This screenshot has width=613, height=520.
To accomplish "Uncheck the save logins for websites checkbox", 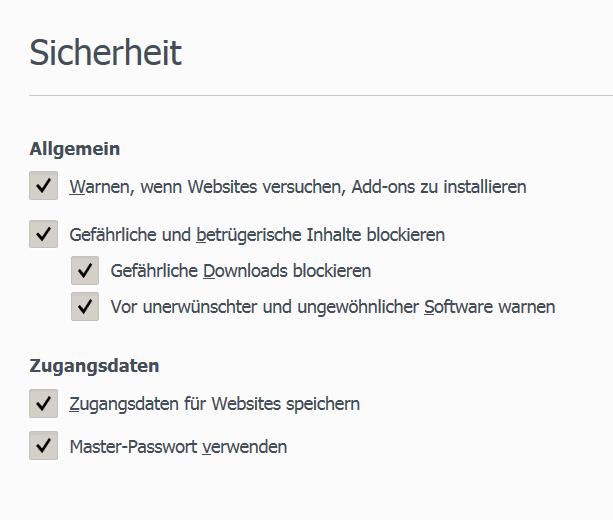I will (44, 404).
